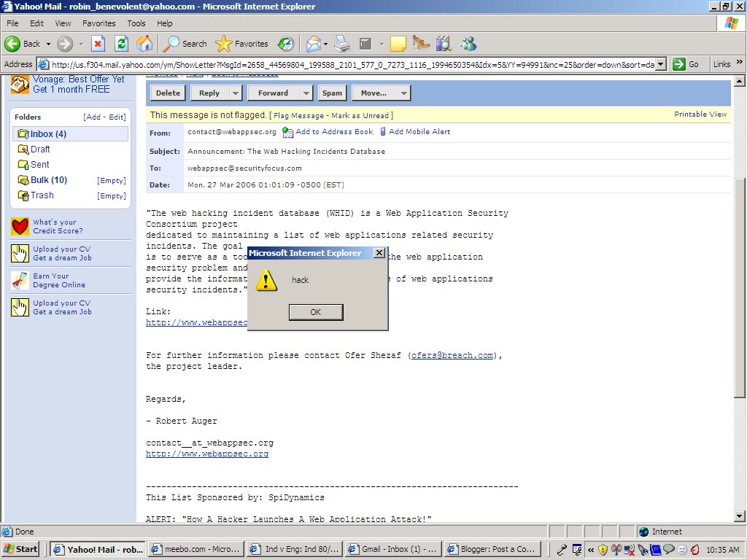
Task: Expand the Back button history dropdown
Action: pos(48,44)
